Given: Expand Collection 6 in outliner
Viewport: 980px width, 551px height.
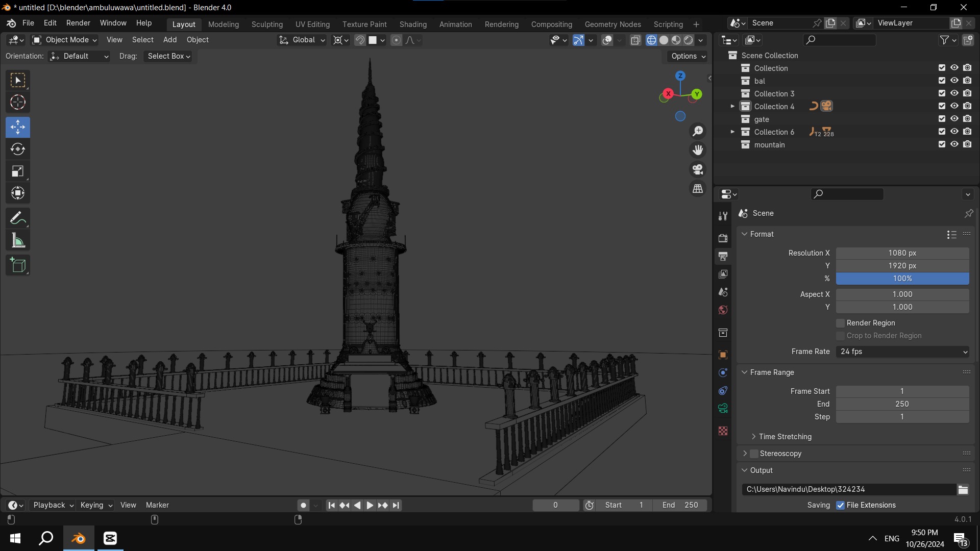Looking at the screenshot, I should pyautogui.click(x=732, y=132).
